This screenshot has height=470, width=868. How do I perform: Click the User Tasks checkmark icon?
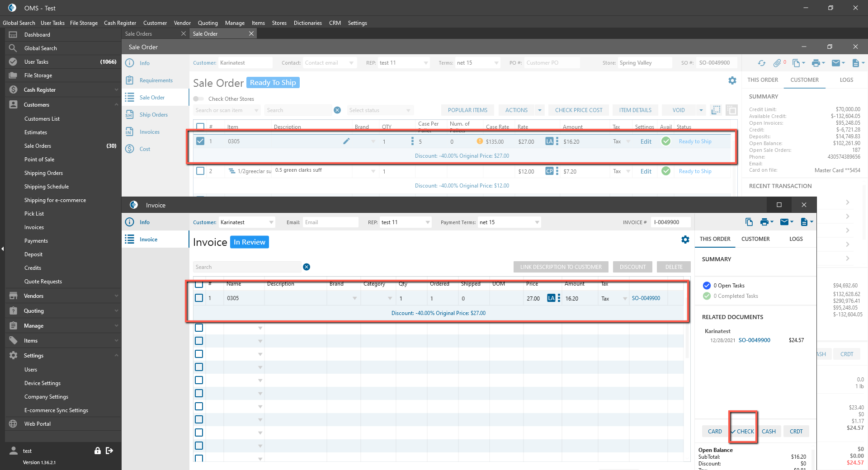(x=13, y=62)
